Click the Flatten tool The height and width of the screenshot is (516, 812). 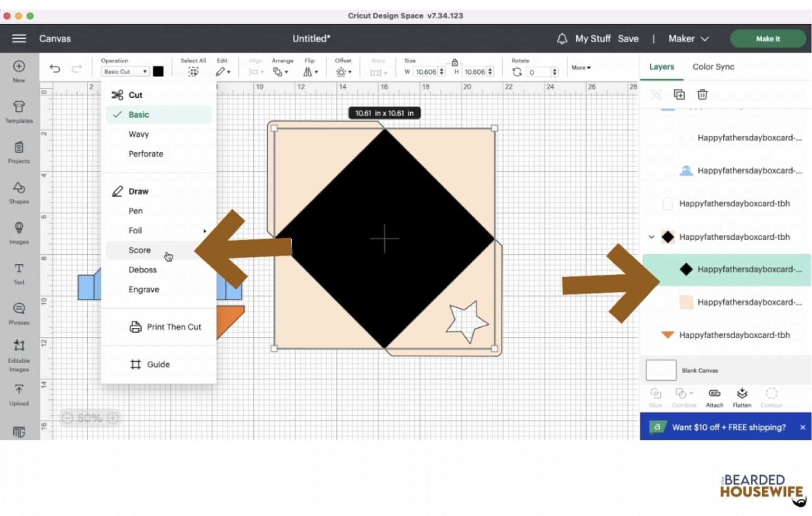pos(742,397)
